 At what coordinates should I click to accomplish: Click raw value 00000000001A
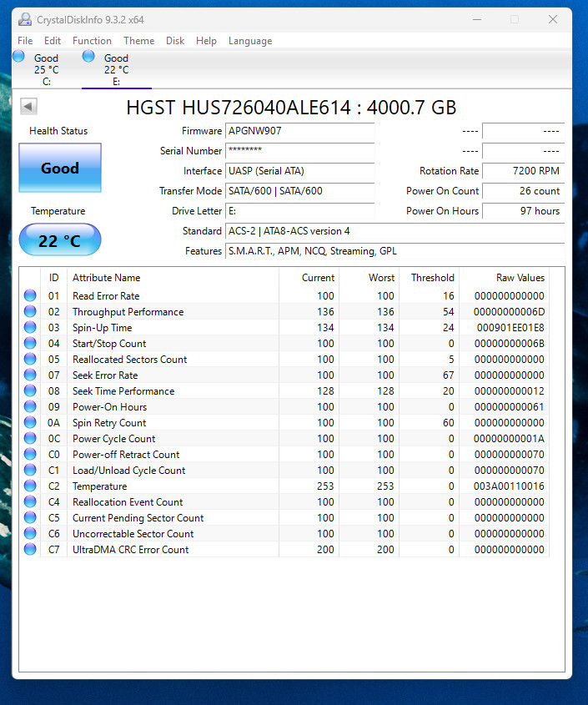[509, 438]
